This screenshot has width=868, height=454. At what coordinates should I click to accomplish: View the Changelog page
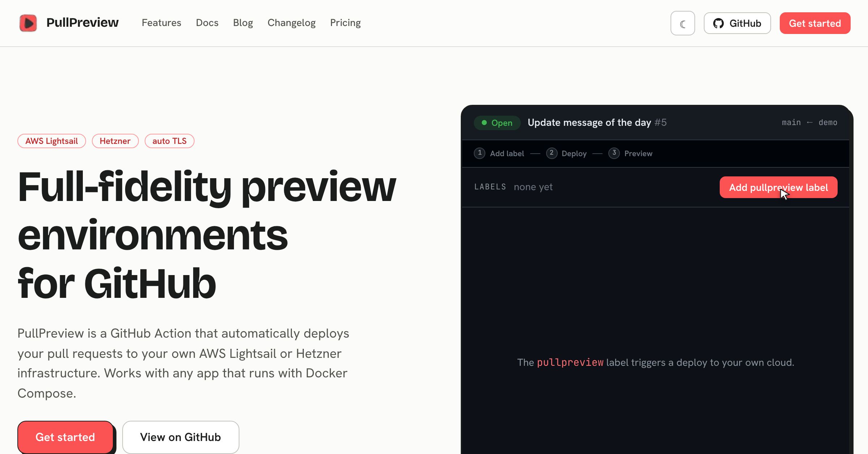292,23
